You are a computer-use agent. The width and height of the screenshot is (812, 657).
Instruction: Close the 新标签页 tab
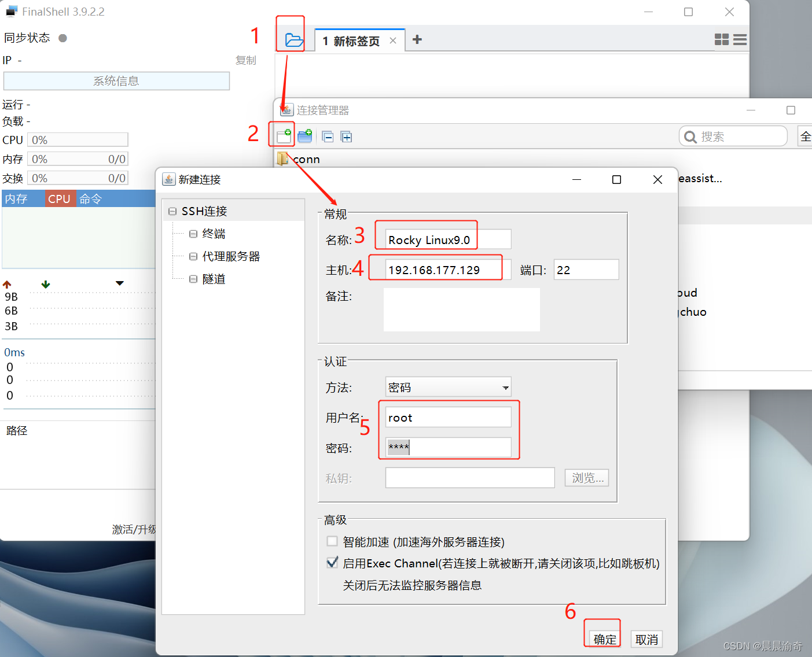point(393,40)
